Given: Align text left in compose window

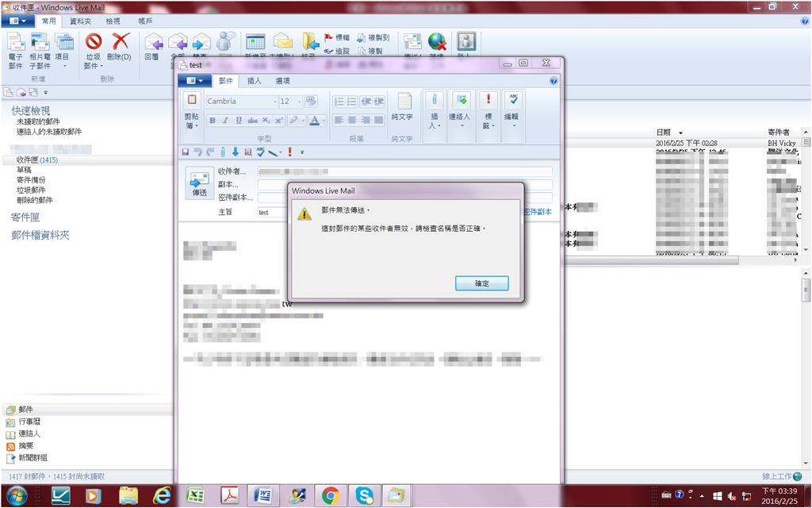Looking at the screenshot, I should pos(339,121).
